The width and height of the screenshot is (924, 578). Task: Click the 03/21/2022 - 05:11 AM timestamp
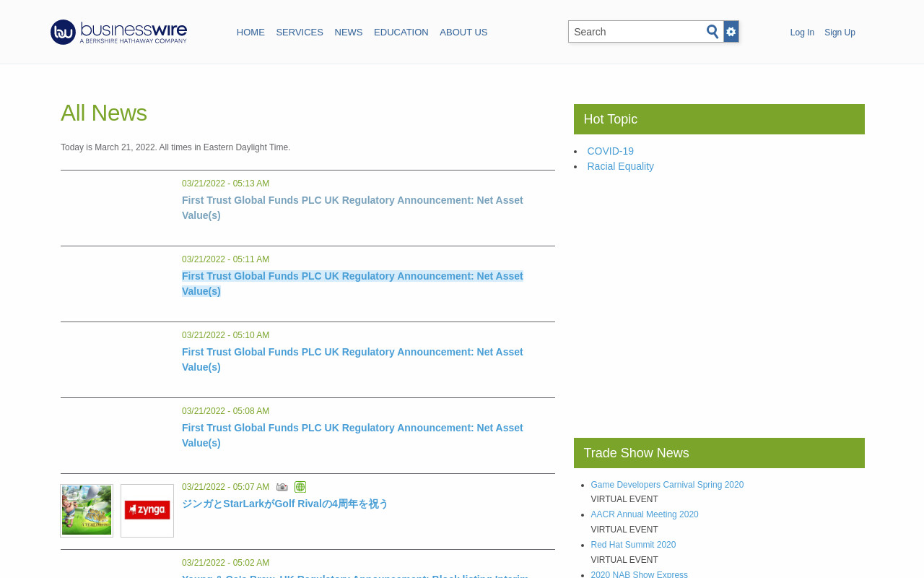(x=225, y=259)
